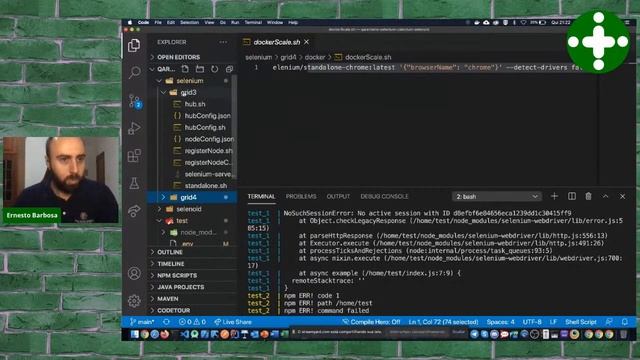Click New File icon in explorer header
The image size is (640, 360).
pos(185,69)
